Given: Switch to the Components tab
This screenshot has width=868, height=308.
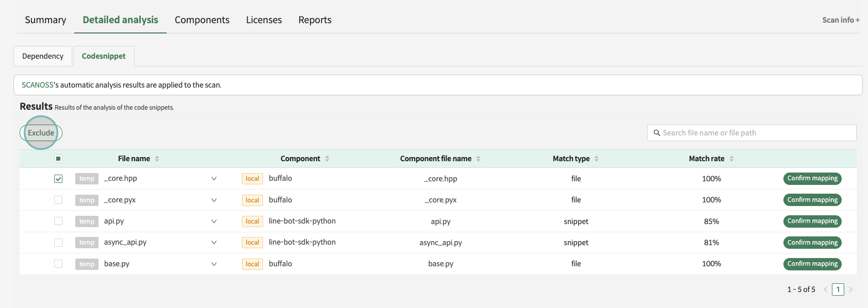Looking at the screenshot, I should point(202,20).
